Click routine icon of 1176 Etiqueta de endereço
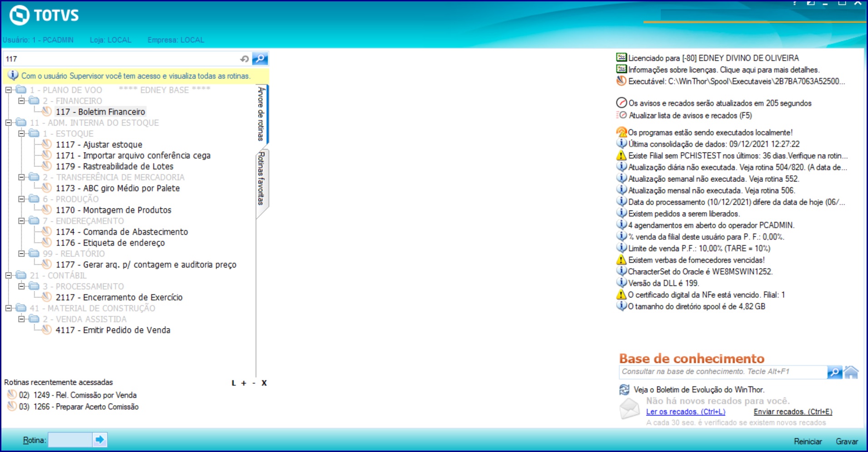868x452 pixels. pos(47,242)
